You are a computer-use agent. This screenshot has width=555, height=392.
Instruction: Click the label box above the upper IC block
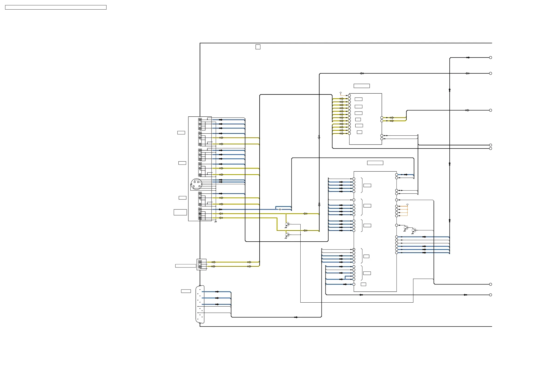pos(361,86)
